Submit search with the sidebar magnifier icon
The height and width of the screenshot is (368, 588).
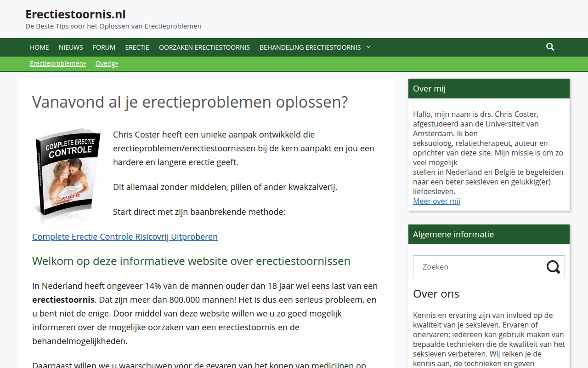point(553,267)
